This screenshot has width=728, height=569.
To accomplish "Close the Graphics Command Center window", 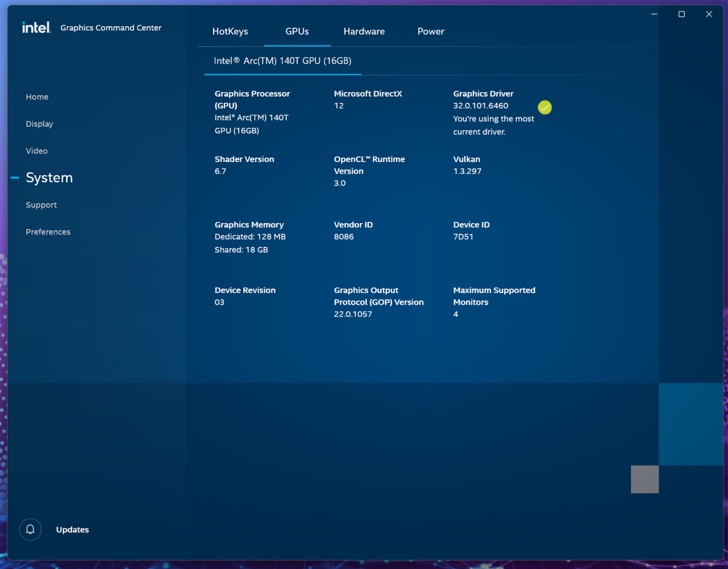I will coord(709,14).
